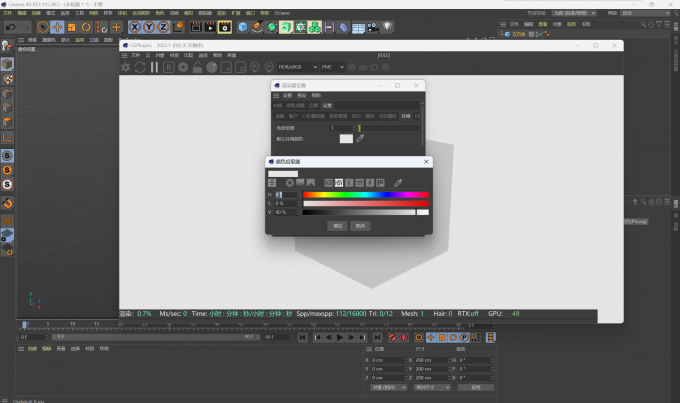Click the green Subdivision Surface generator icon
Image resolution: width=680 pixels, height=403 pixels.
coord(272,27)
